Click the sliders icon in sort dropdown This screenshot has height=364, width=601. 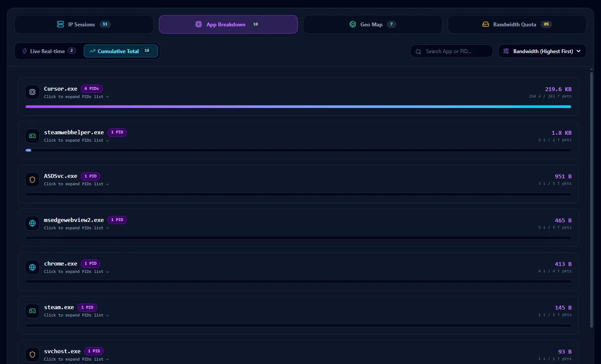[506, 51]
